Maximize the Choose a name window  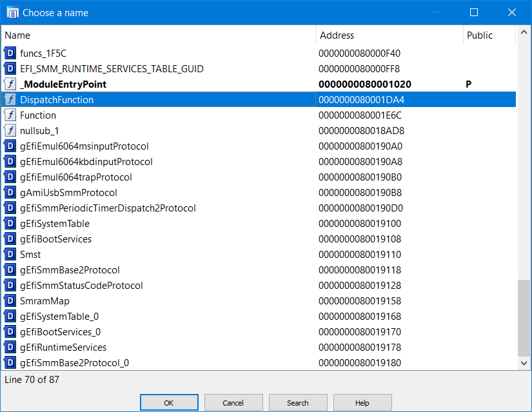click(x=474, y=12)
